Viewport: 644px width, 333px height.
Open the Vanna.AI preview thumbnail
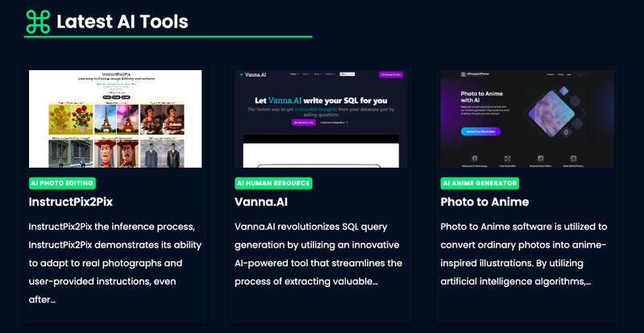click(321, 119)
